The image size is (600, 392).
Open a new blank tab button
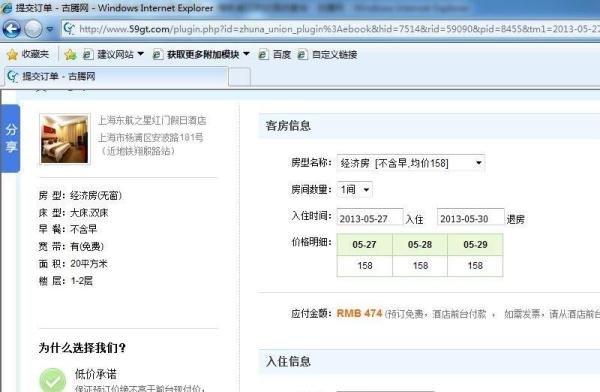240,77
